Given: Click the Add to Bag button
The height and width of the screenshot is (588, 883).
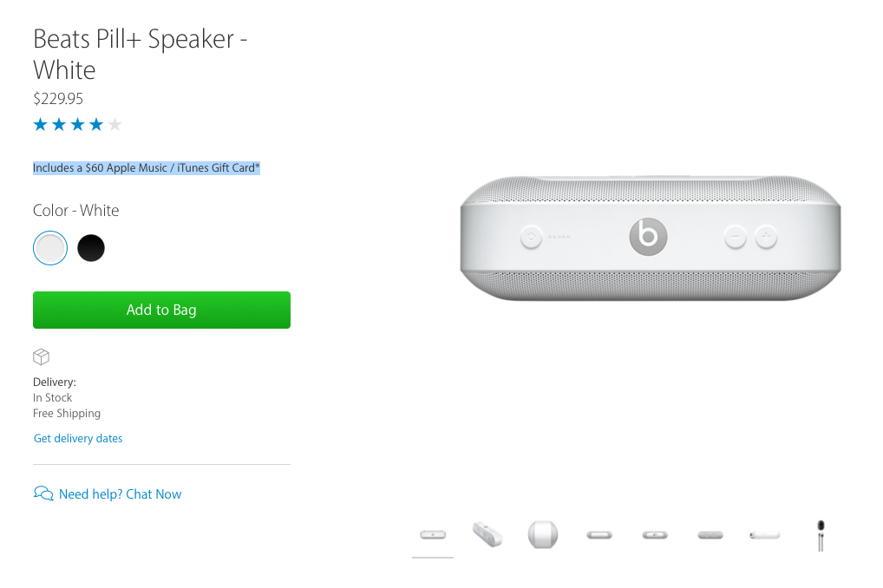Looking at the screenshot, I should tap(161, 310).
